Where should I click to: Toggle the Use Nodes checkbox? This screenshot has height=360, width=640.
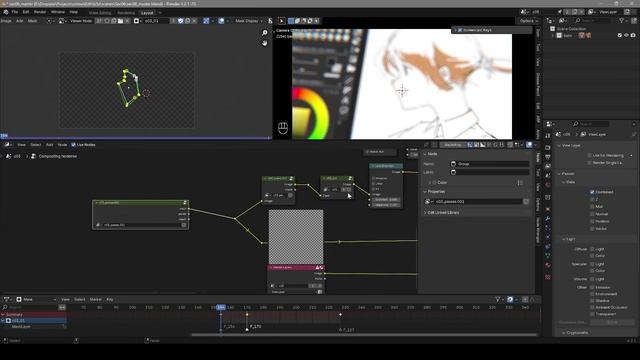point(73,144)
